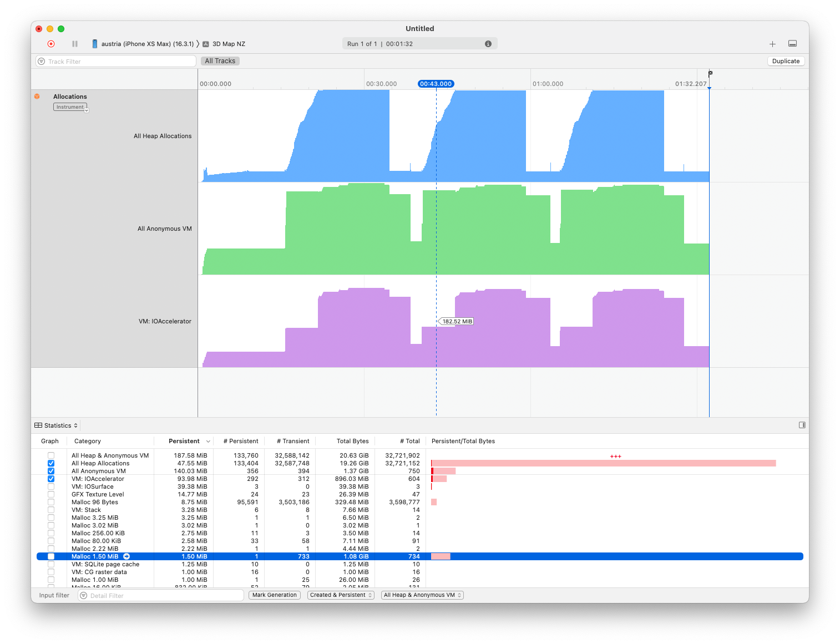This screenshot has width=840, height=644.
Task: Uncheck graph for VM: IOAccelerator
Action: [51, 479]
